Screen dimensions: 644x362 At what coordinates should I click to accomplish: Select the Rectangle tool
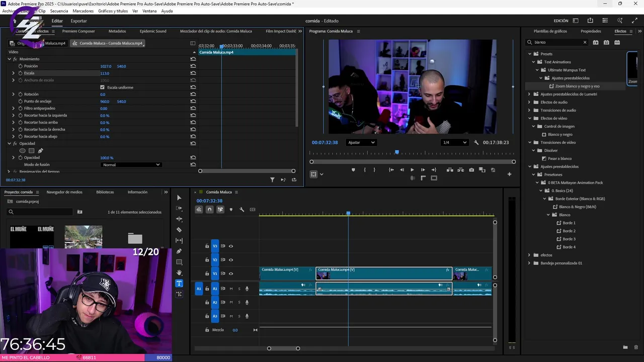point(179,262)
